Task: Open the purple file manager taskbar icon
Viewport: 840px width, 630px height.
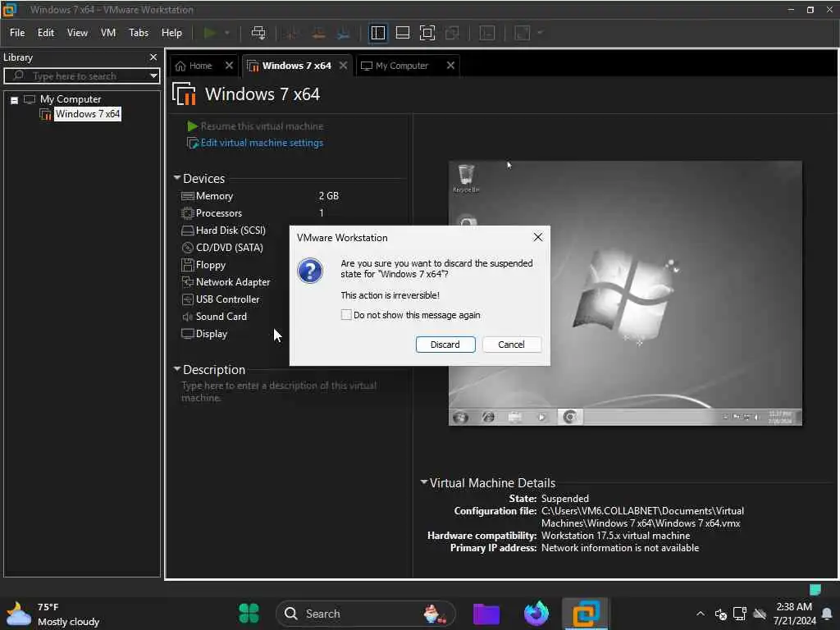Action: (486, 614)
